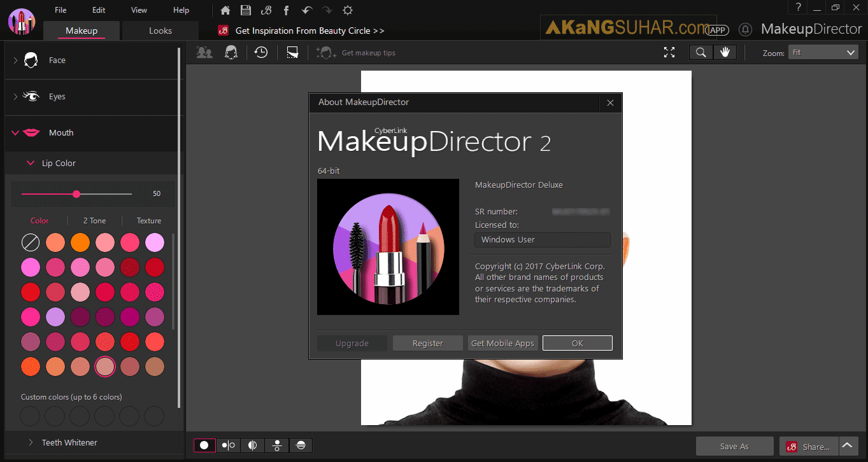Image resolution: width=868 pixels, height=462 pixels.
Task: Click the Licensed to Windows User field
Action: 542,240
